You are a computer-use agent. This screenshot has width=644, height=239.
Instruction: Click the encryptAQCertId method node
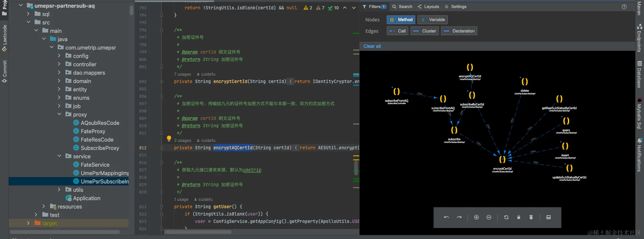470,67
